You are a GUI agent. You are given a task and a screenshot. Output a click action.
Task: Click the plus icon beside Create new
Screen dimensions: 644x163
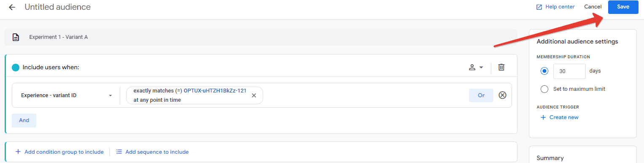click(543, 117)
